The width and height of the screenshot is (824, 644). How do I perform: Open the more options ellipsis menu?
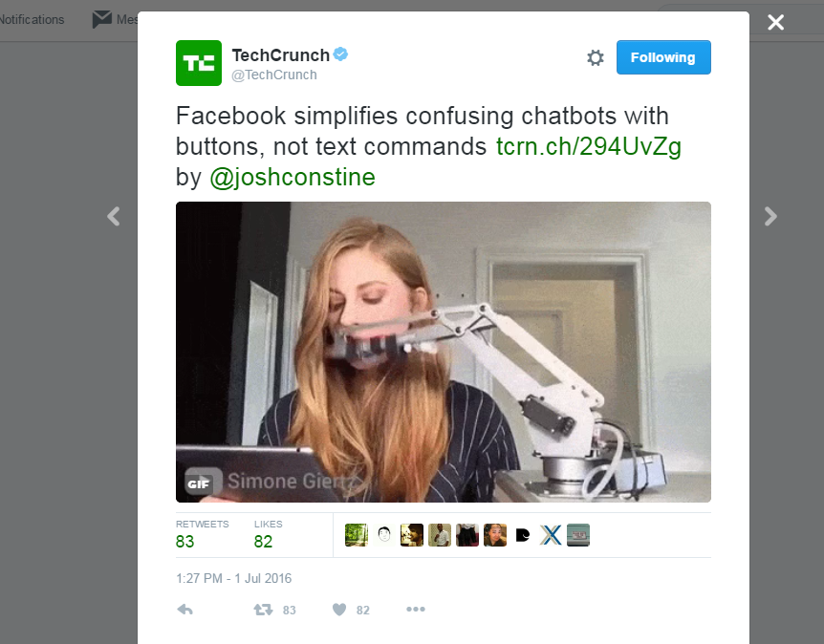pos(416,610)
